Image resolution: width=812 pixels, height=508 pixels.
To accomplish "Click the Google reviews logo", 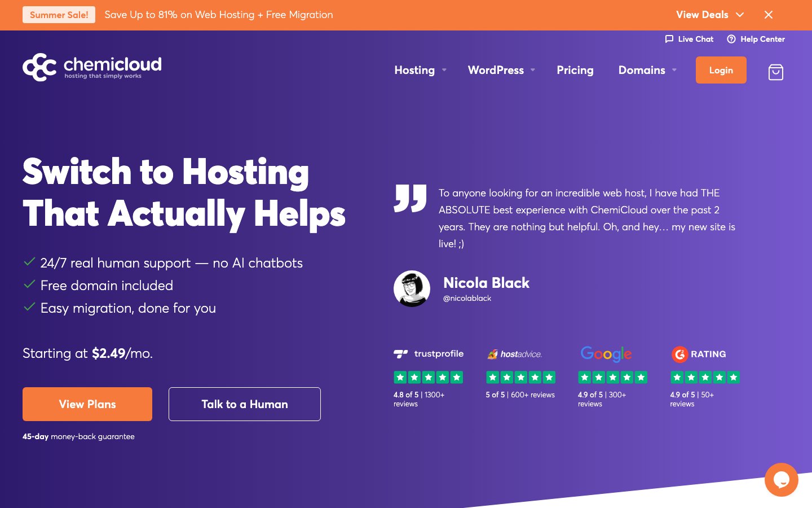I will [x=606, y=354].
